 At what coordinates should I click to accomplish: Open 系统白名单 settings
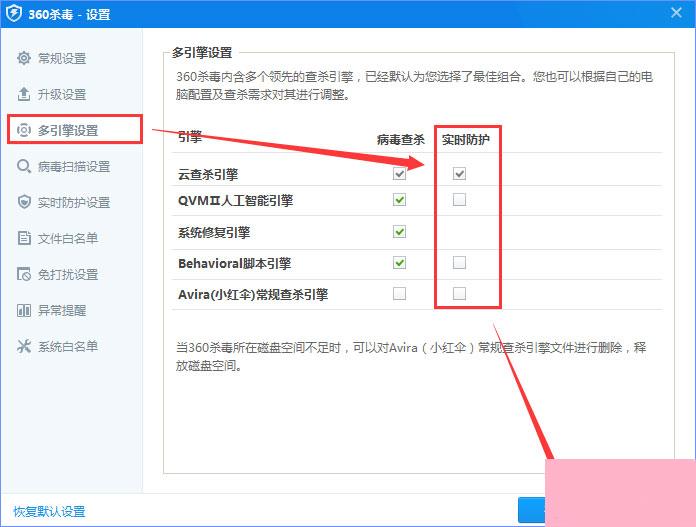pyautogui.click(x=68, y=346)
